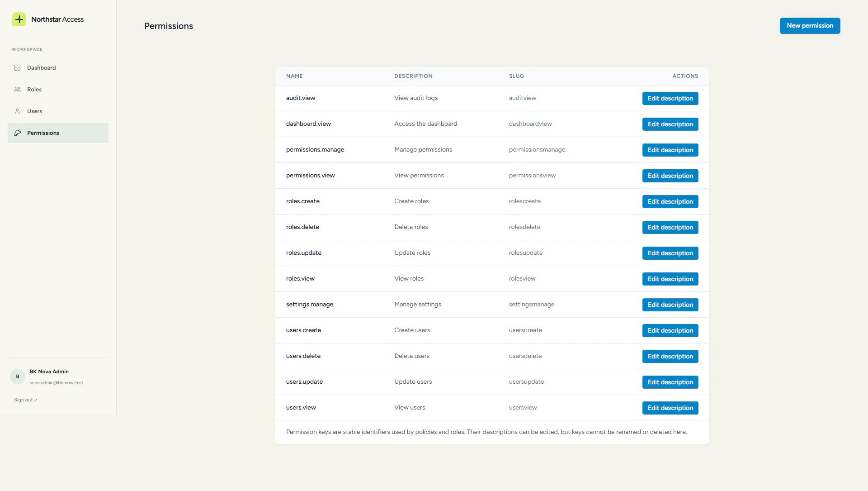Click the settings.manage name cell
This screenshot has width=868, height=491.
click(x=310, y=305)
